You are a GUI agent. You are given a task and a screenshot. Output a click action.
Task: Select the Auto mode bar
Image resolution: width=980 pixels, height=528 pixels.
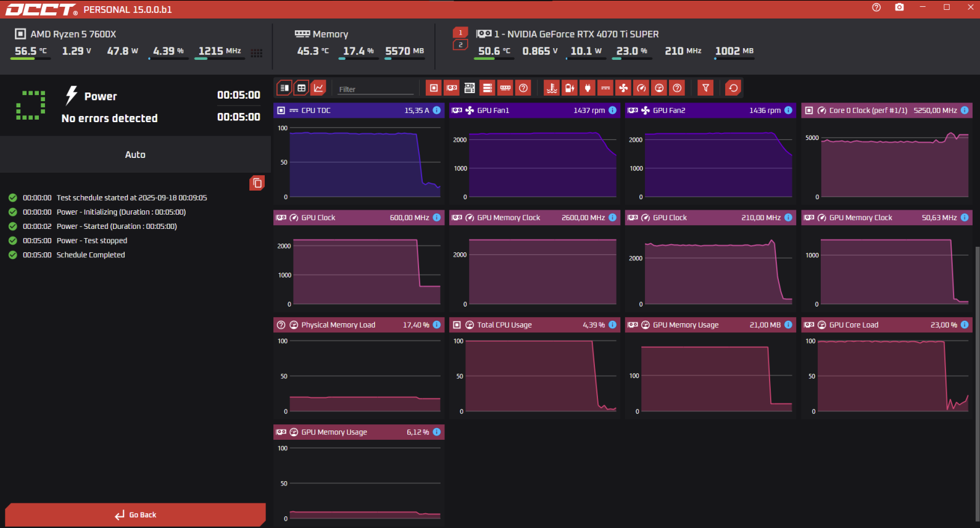(x=135, y=155)
